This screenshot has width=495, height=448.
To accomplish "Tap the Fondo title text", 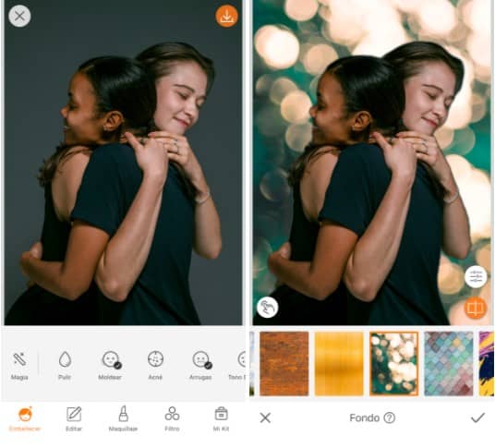I will click(364, 418).
